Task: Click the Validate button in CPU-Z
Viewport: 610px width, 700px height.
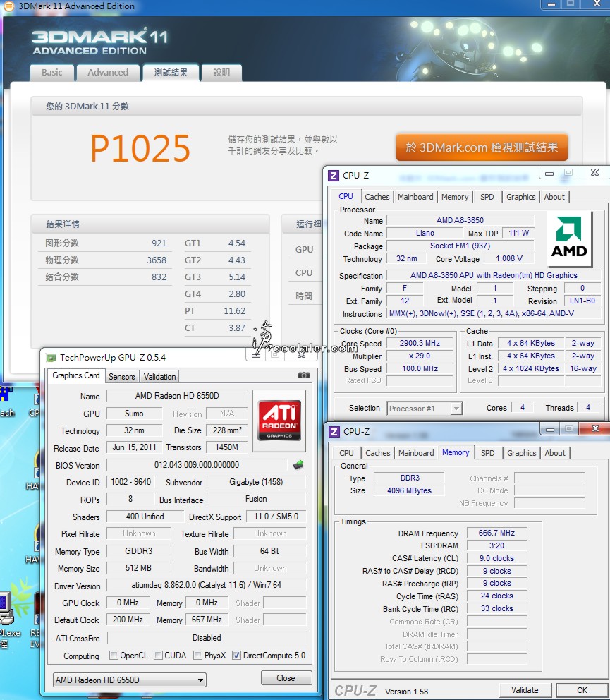Action: [x=525, y=690]
